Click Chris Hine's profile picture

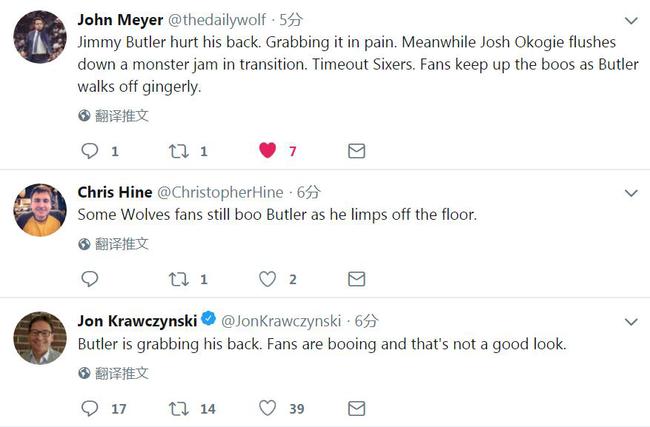tap(39, 209)
